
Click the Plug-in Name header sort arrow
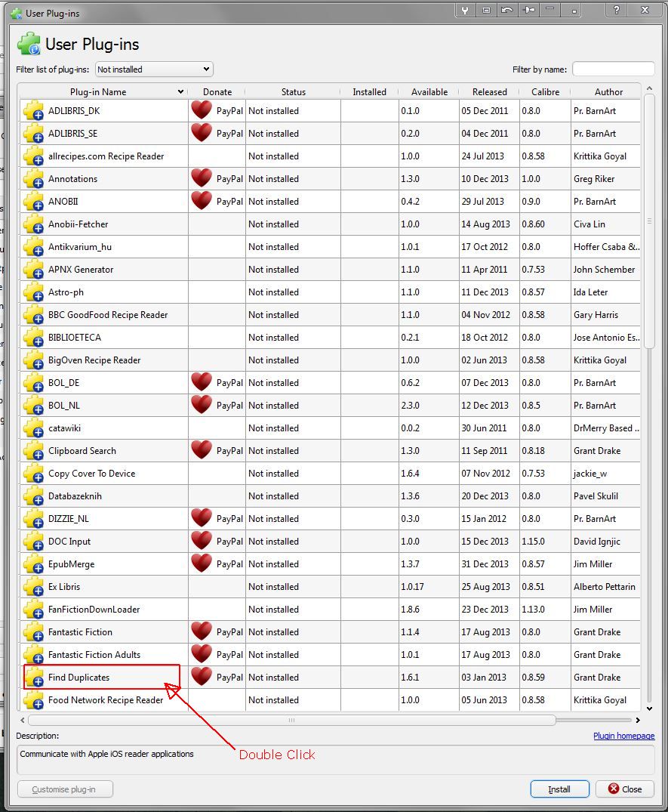click(180, 92)
